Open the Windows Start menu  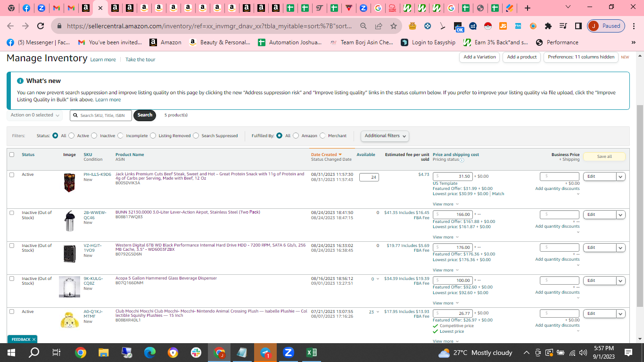11,353
